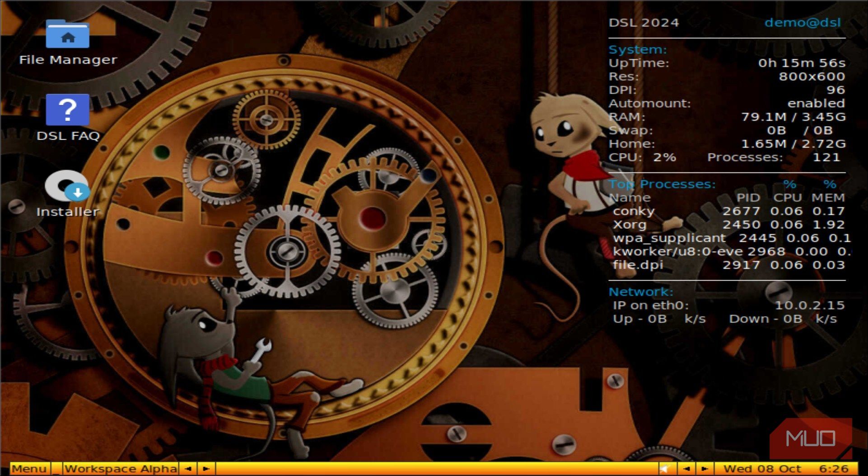Select the conky row in Top Processes
This screenshot has width=868, height=476.
tap(727, 211)
